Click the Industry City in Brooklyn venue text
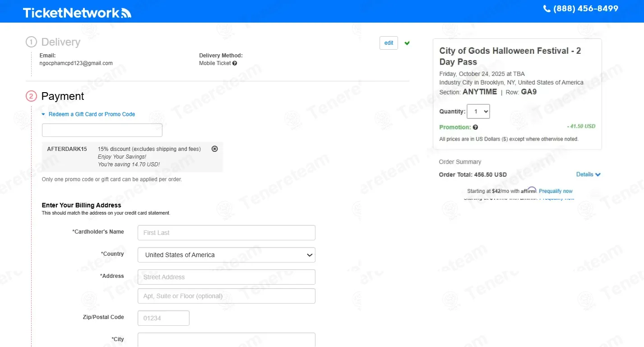The height and width of the screenshot is (347, 644). point(511,82)
